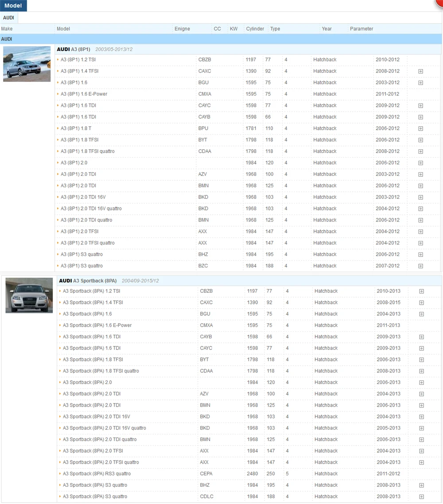Click plus icon for A3 Sportback 1.4 TFSI
The width and height of the screenshot is (443, 504).
pos(421,303)
